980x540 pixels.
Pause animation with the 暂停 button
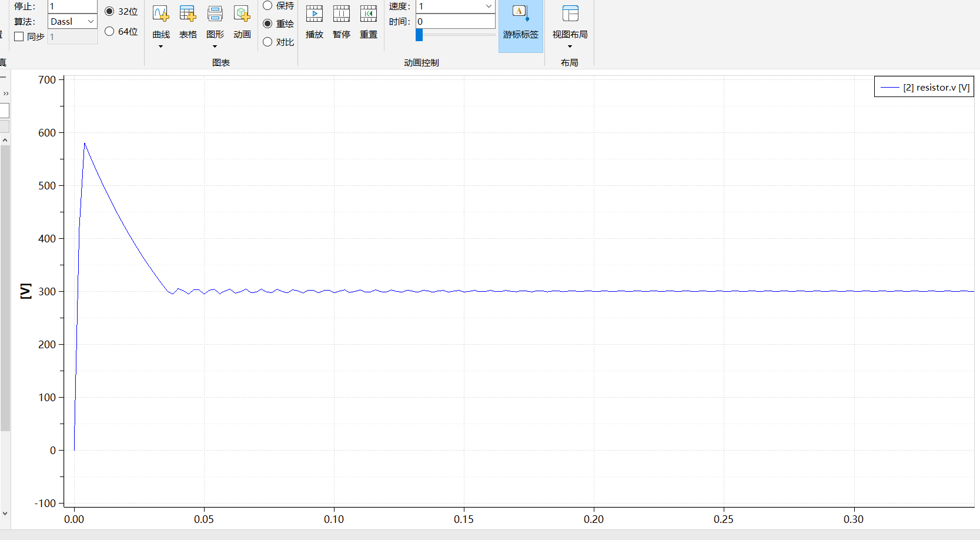point(342,21)
